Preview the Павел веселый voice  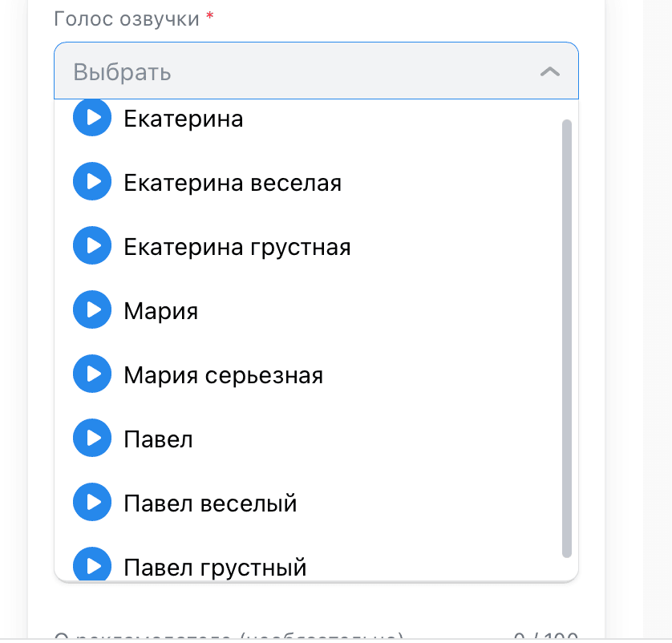click(x=91, y=502)
